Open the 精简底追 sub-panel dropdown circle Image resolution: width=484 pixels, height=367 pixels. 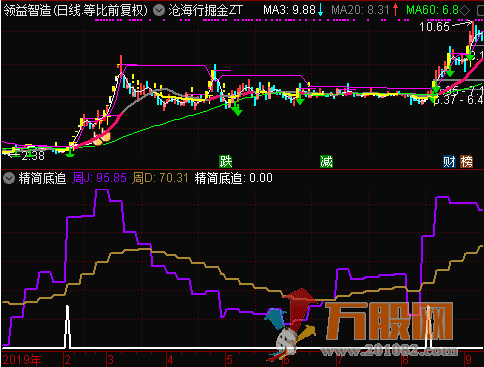point(9,178)
